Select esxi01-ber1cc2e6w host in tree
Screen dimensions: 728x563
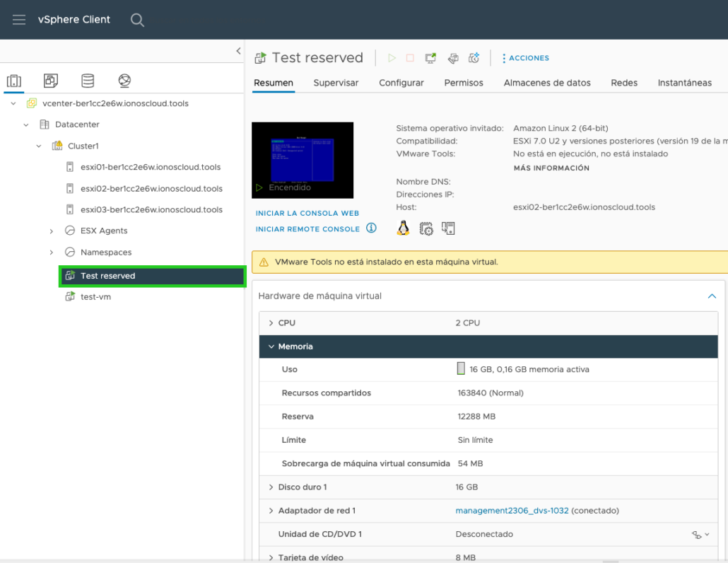coord(151,167)
